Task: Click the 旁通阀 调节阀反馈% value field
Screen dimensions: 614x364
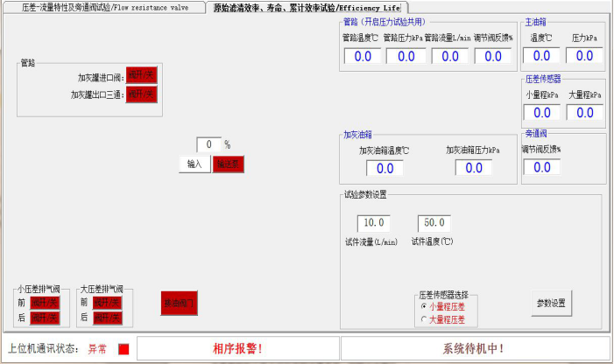Action: (x=542, y=167)
